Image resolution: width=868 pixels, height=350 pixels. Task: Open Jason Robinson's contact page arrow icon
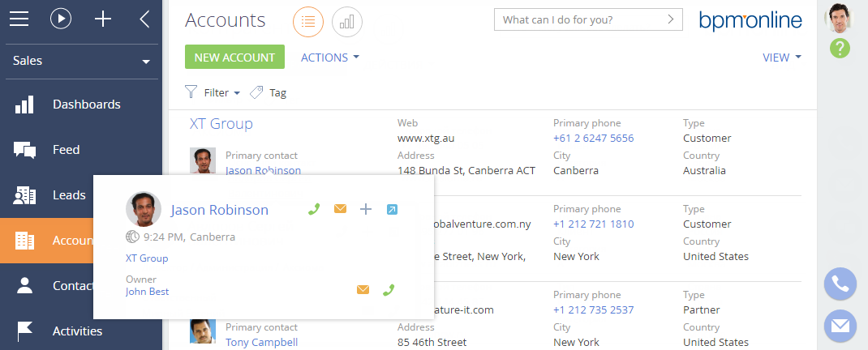[x=392, y=210]
